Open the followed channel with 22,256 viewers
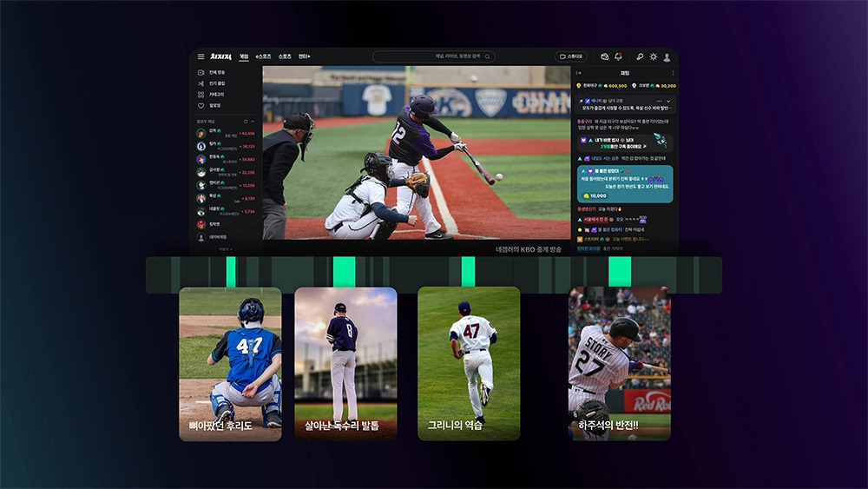Image resolution: width=868 pixels, height=489 pixels. (x=226, y=172)
